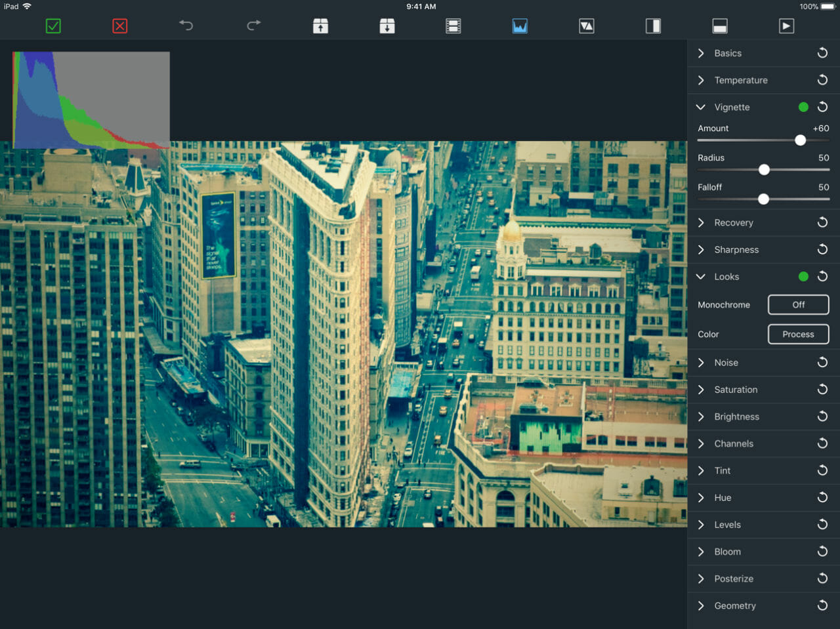Reset the Temperature adjustments
Screen dimensions: 840x629
click(x=822, y=80)
